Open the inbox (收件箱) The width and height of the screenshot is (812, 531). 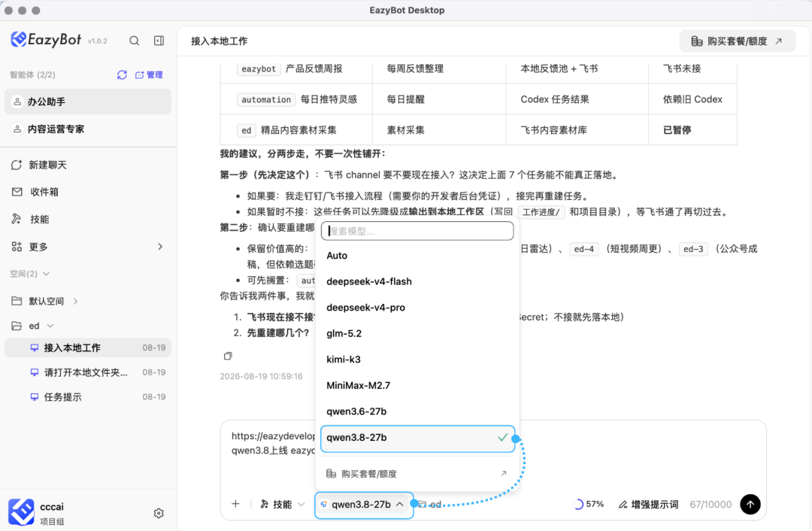(35, 192)
